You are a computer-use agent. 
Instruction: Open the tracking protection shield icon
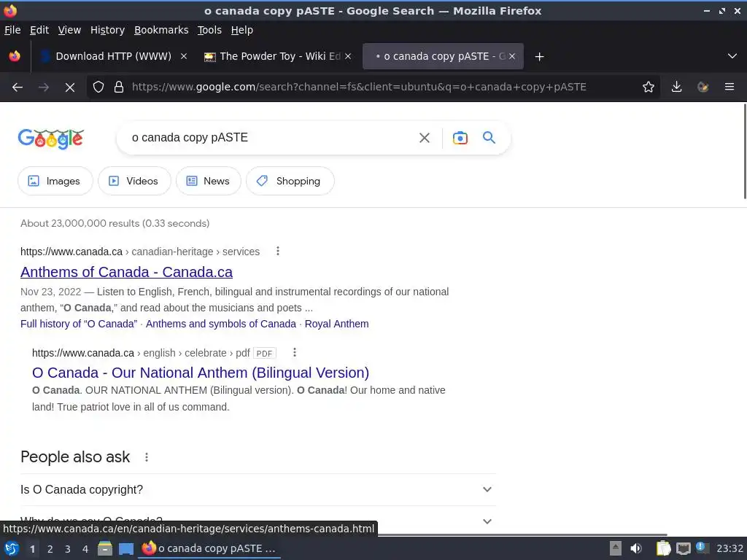click(98, 87)
